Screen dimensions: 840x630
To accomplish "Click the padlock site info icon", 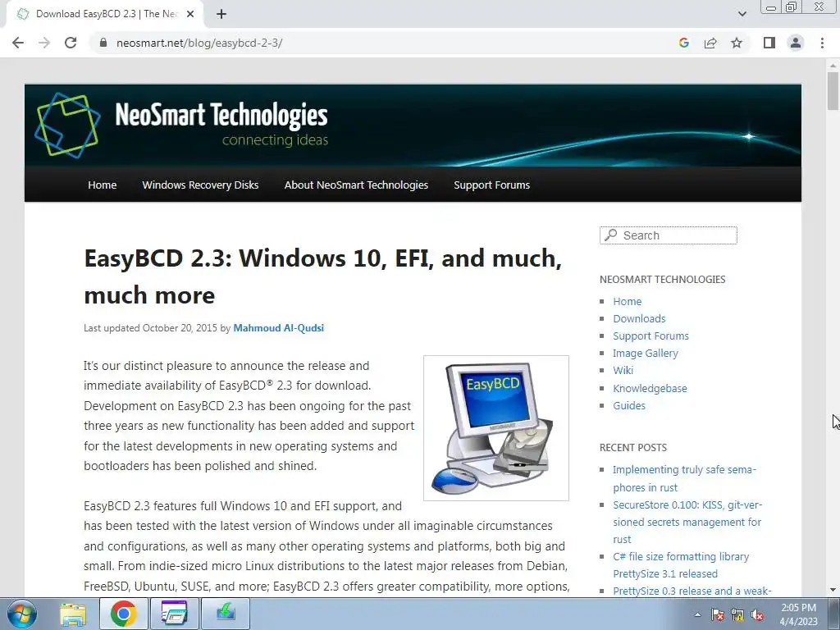I will [x=104, y=43].
